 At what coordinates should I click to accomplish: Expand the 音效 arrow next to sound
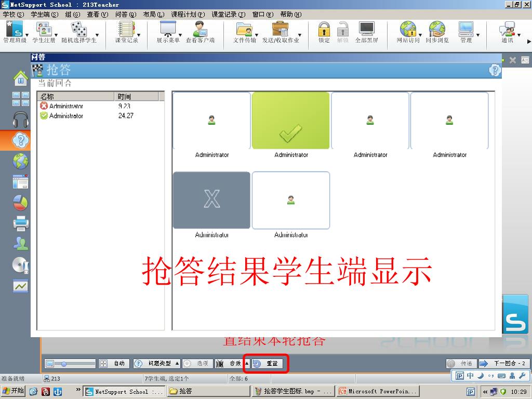[247, 363]
